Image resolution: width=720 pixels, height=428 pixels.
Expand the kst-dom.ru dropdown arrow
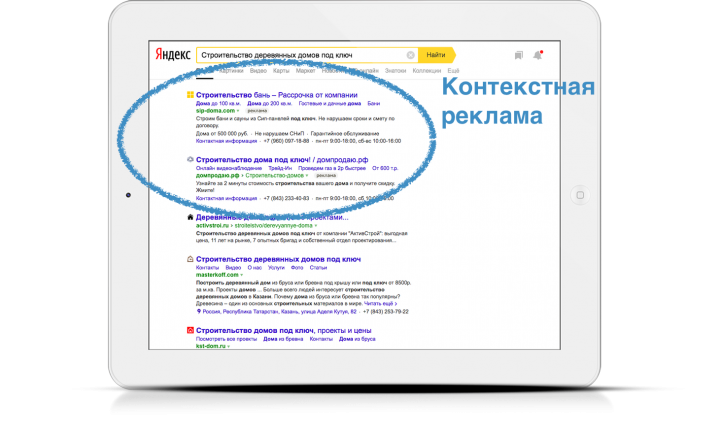click(228, 346)
